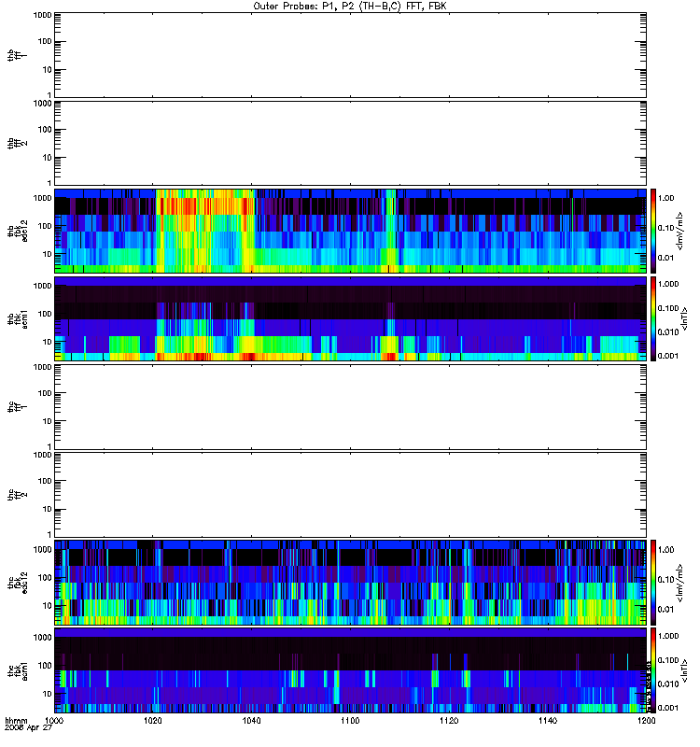Screen dimensions: 700x747
Task: Click the 0.01 tick on thb edc12 color bar
Action: coord(665,258)
